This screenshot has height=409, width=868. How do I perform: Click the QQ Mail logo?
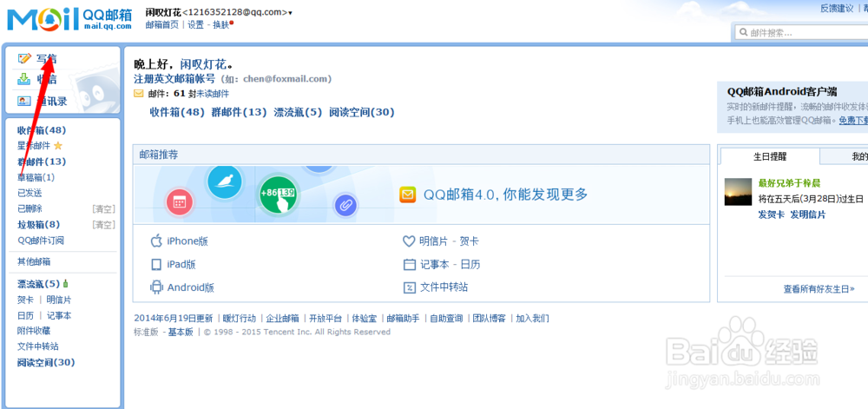[69, 19]
